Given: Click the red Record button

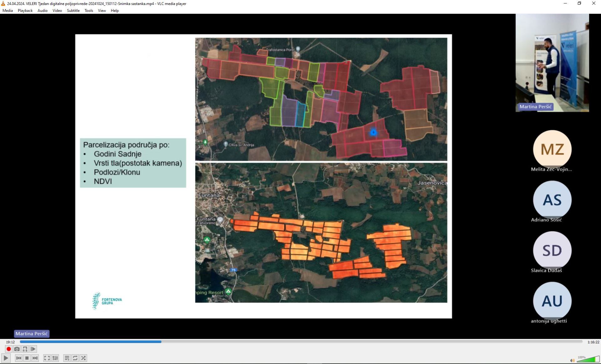Looking at the screenshot, I should tap(9, 349).
